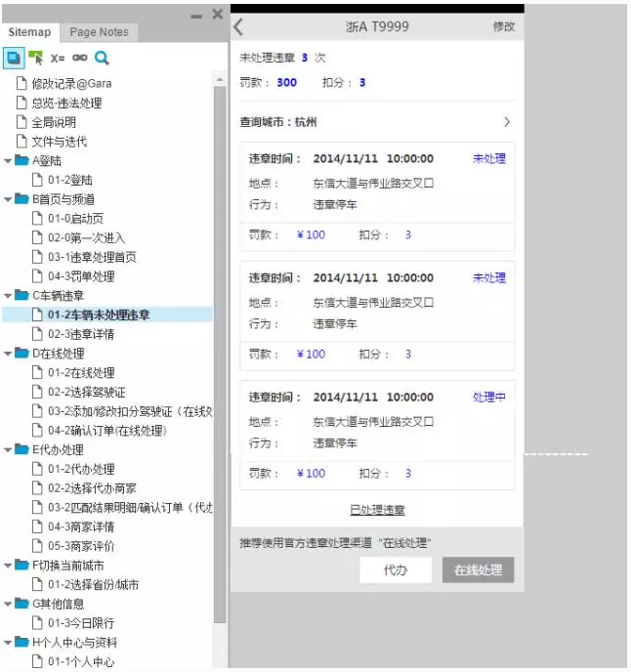Tap 未处理 status on first violation card

tap(489, 158)
